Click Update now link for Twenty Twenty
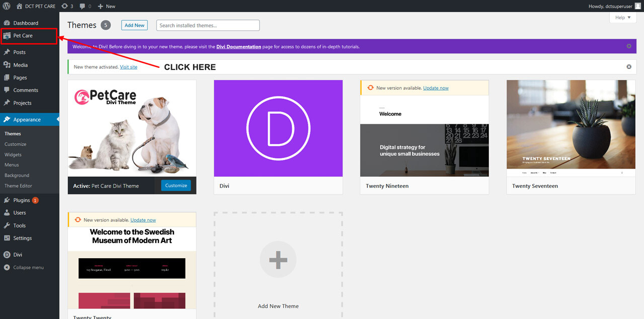The image size is (644, 319). 143,220
